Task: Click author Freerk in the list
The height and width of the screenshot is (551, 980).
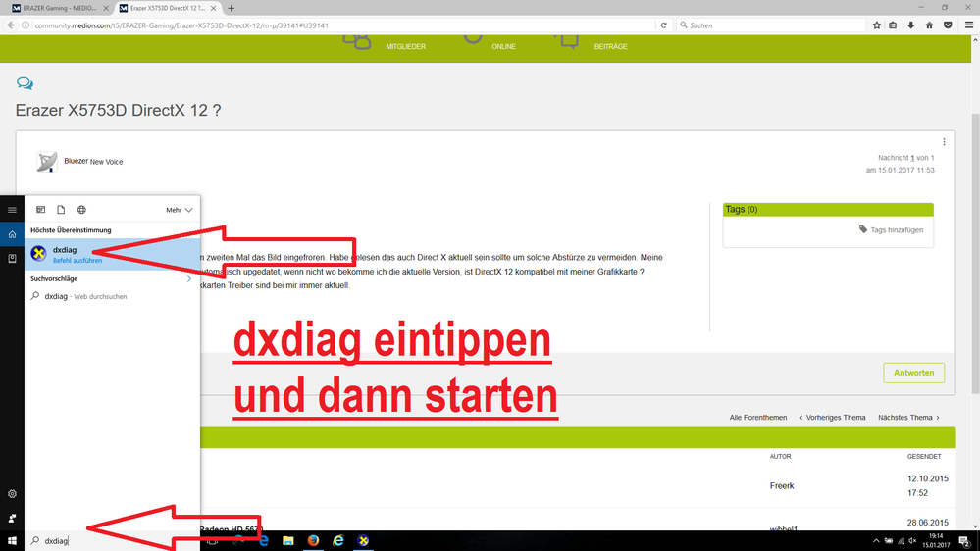Action: 782,486
